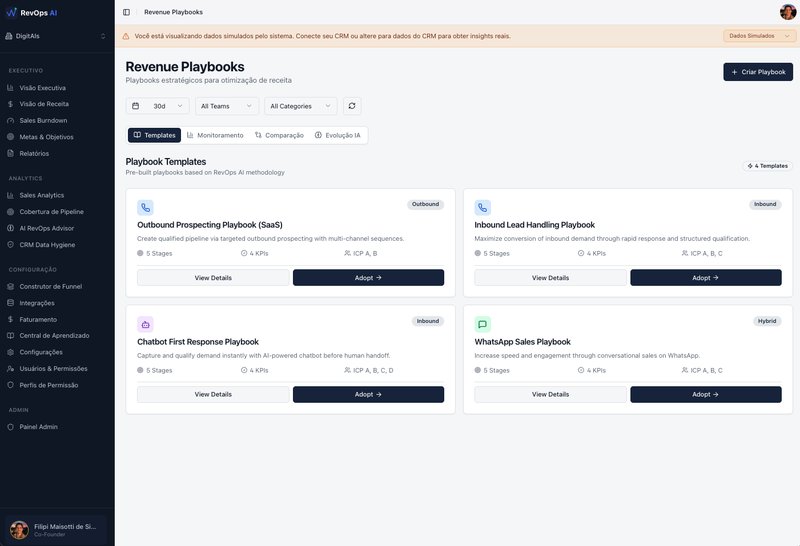800x546 pixels.
Task: View Details of WhatsApp Sales Playbook
Action: pos(551,394)
